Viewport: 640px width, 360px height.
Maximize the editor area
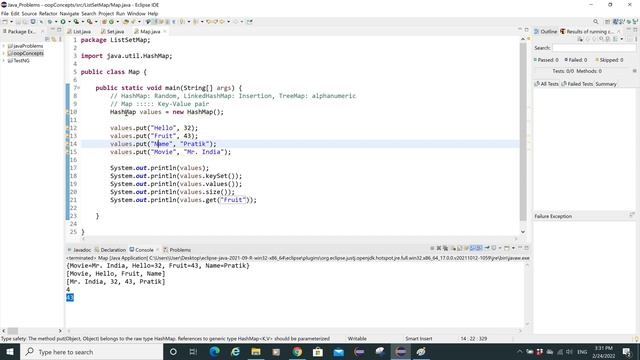pos(527,29)
